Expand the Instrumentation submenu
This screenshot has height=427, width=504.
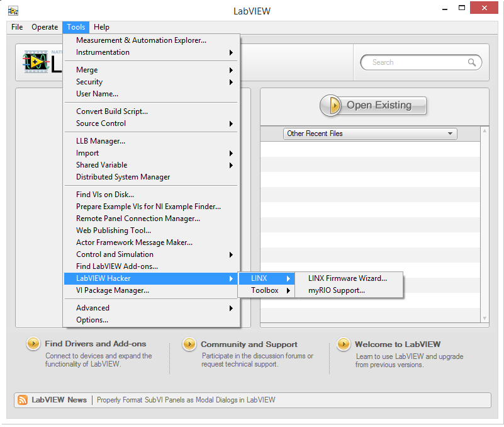pyautogui.click(x=151, y=52)
